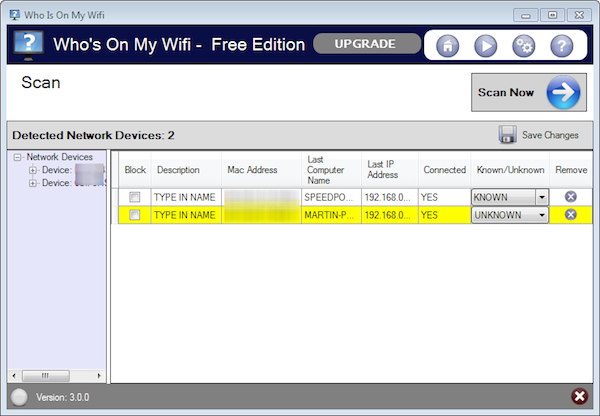600x416 pixels.
Task: Select the MARTIN-P... computer name cell
Action: [x=331, y=215]
